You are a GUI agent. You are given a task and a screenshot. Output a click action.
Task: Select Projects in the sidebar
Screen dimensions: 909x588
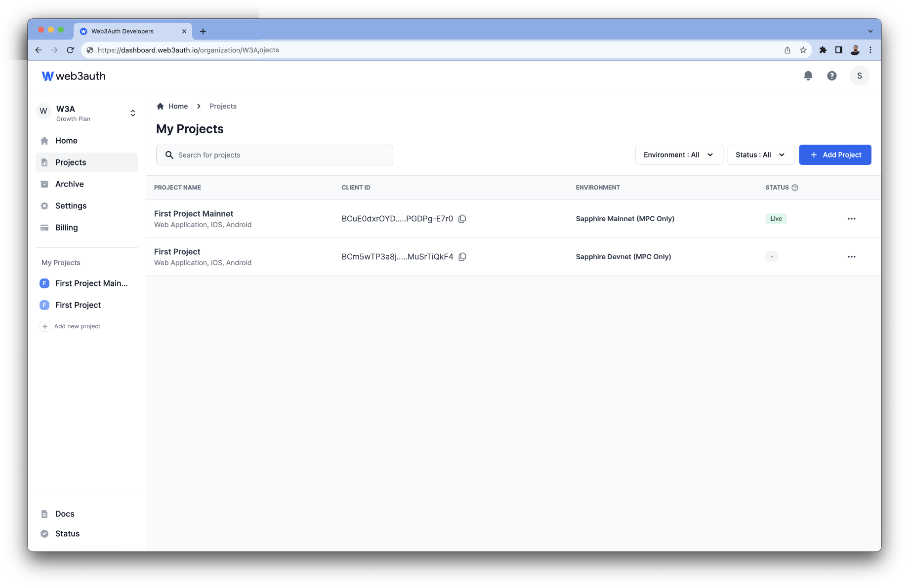pos(86,162)
